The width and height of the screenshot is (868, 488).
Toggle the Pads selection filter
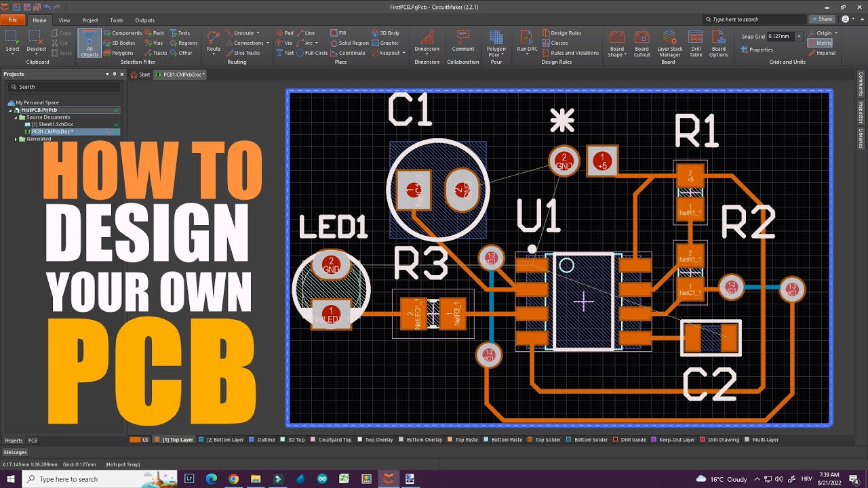tap(154, 33)
